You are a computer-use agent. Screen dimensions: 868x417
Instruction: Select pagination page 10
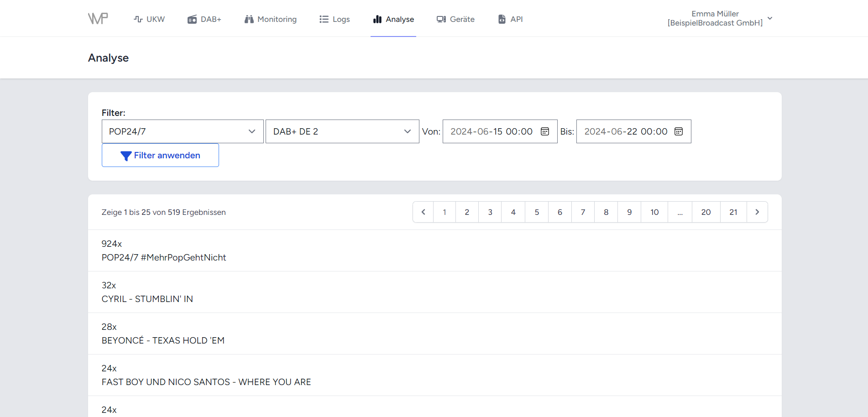(654, 212)
